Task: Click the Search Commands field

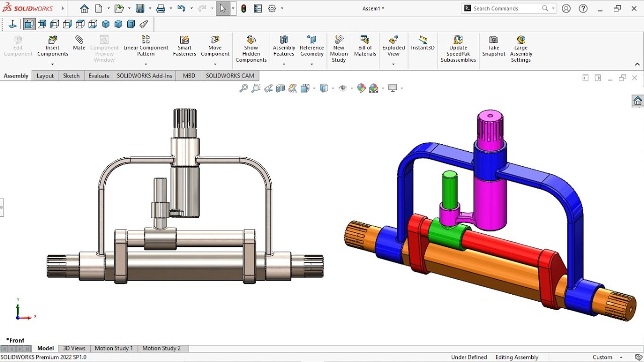Action: [508, 9]
